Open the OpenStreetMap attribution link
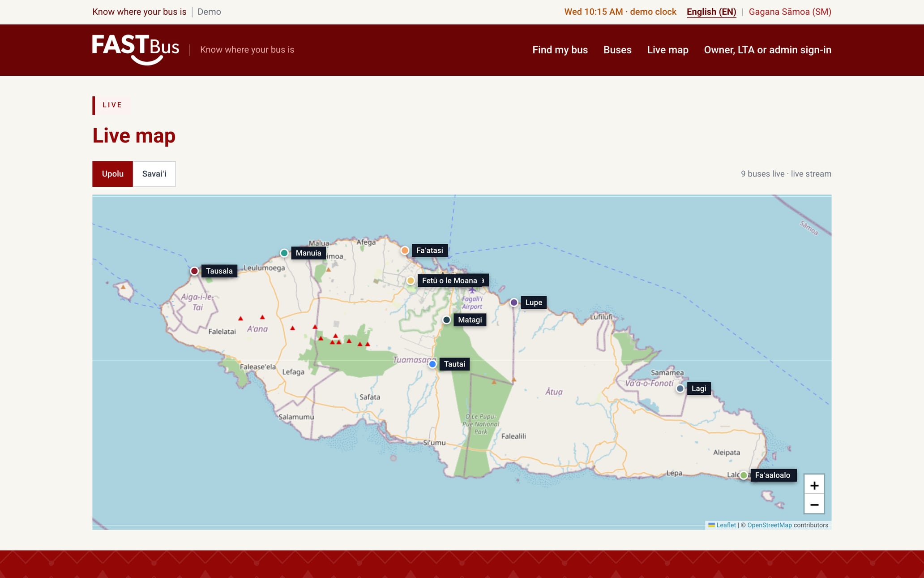 click(769, 525)
